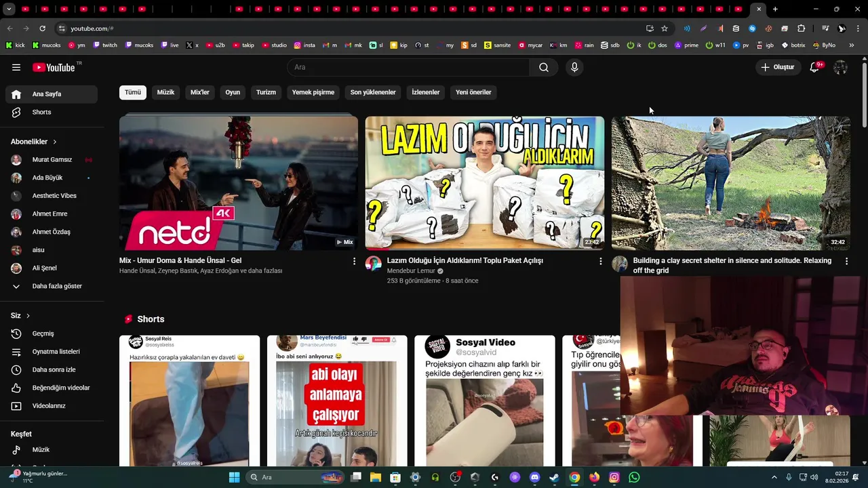Open Chrome extensions puzzle icon
This screenshot has height=488, width=868.
(x=802, y=28)
